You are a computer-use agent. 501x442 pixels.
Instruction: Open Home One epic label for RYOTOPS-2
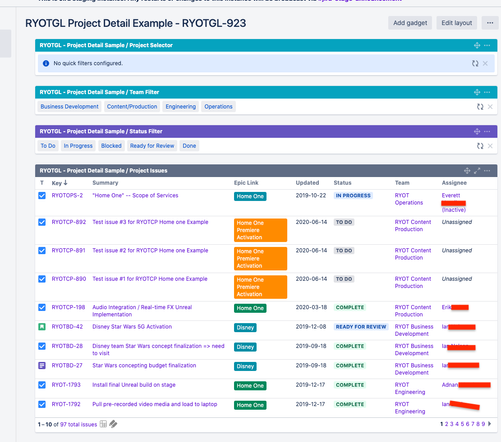tap(250, 196)
